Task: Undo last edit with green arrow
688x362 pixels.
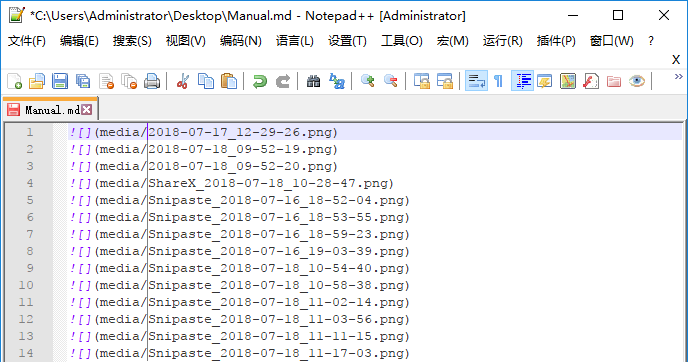Action: 260,82
